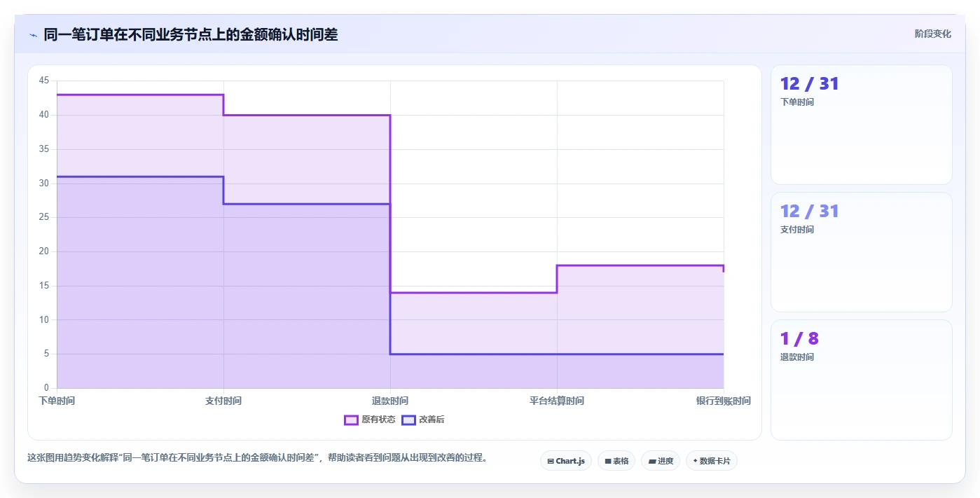Click the 下单时间 x-axis label
This screenshot has height=498, width=980.
(57, 401)
